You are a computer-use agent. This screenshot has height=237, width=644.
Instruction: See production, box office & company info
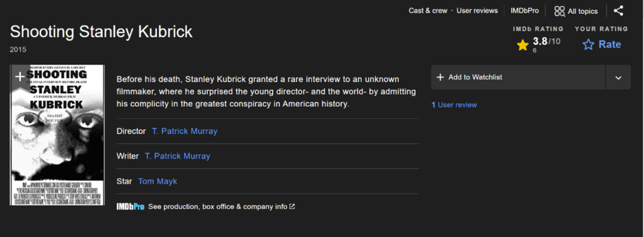pos(218,207)
